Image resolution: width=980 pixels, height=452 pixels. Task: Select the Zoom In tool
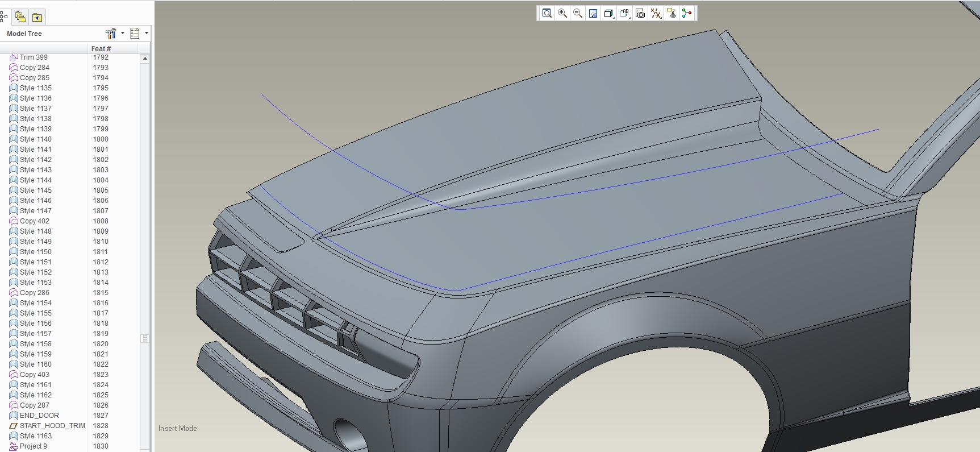point(562,13)
